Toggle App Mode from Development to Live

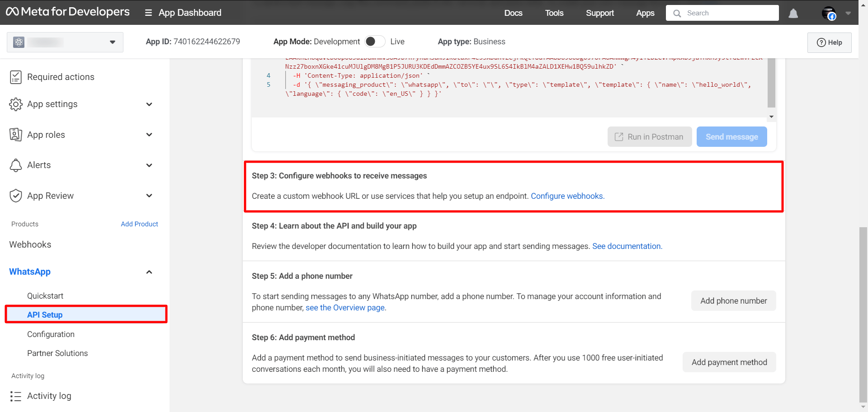375,42
